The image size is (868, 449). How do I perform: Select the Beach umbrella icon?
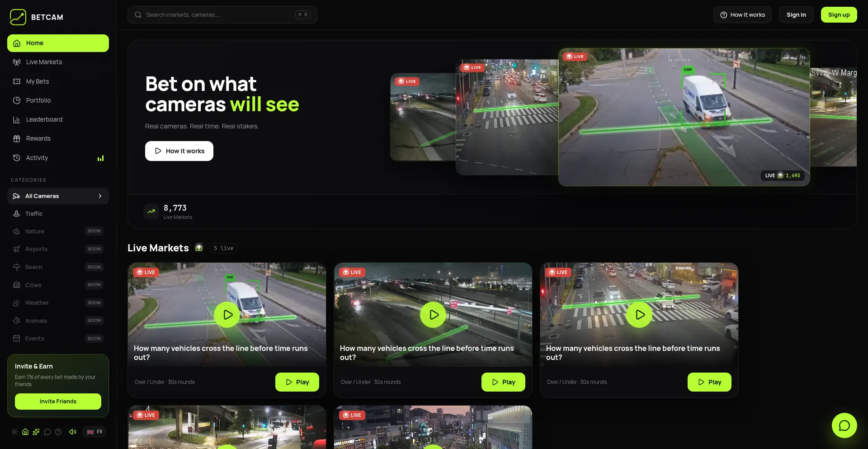click(x=16, y=267)
